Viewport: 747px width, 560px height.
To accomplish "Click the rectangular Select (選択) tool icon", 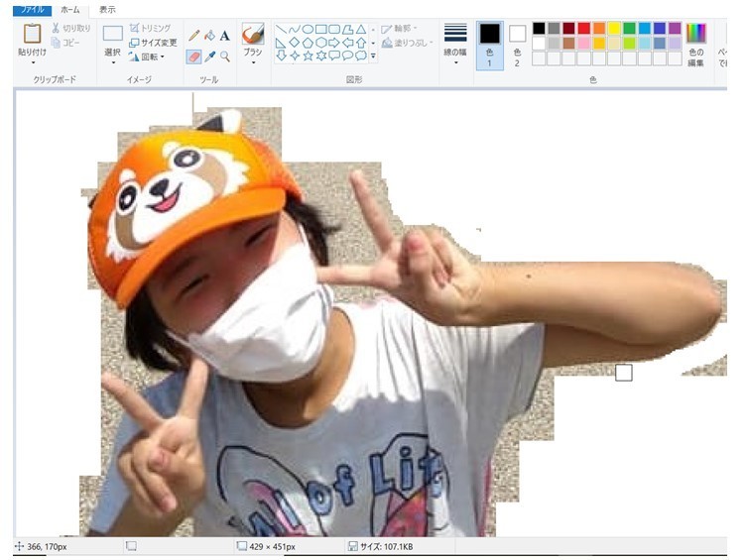I will pos(113,34).
